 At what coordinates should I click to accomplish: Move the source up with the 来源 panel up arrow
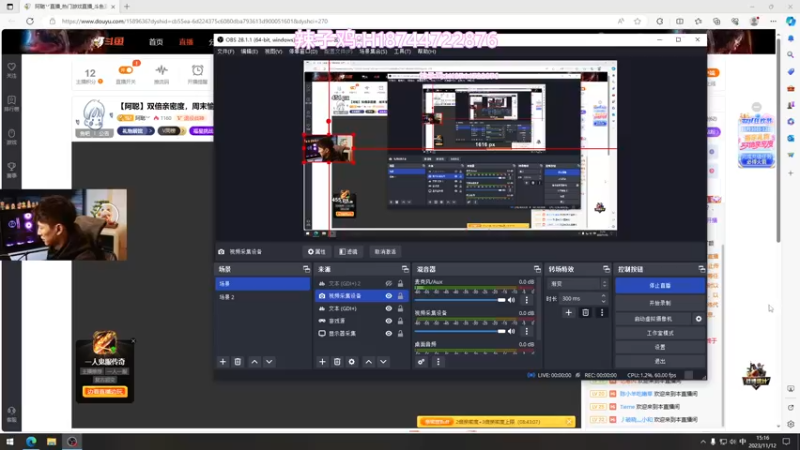(368, 362)
